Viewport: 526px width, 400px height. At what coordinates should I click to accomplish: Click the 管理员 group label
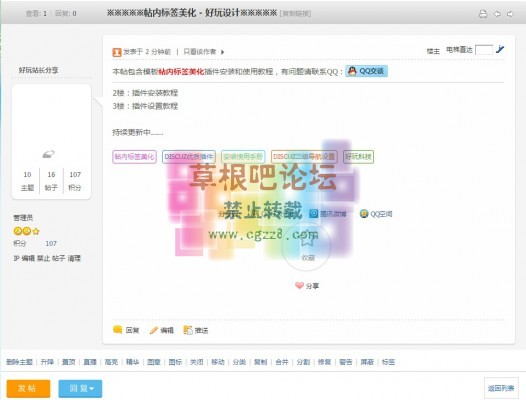click(23, 218)
